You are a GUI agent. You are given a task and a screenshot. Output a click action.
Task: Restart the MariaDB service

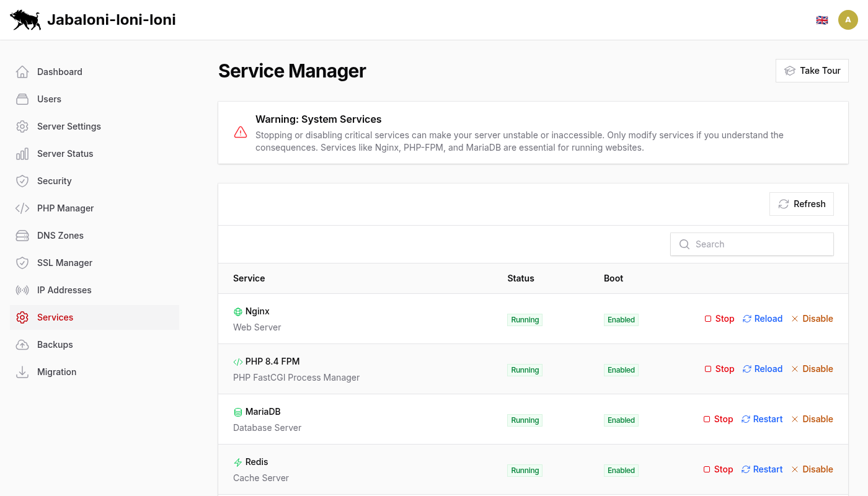762,418
